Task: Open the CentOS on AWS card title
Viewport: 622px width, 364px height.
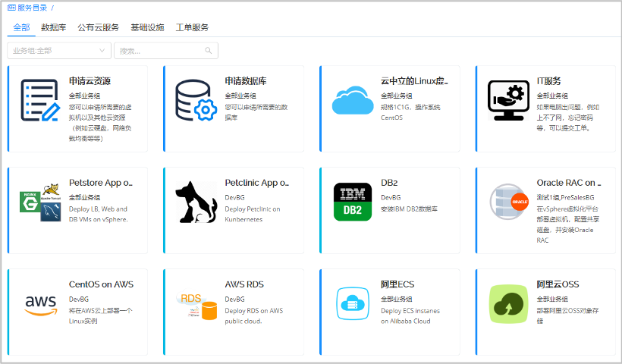Action: [x=101, y=284]
